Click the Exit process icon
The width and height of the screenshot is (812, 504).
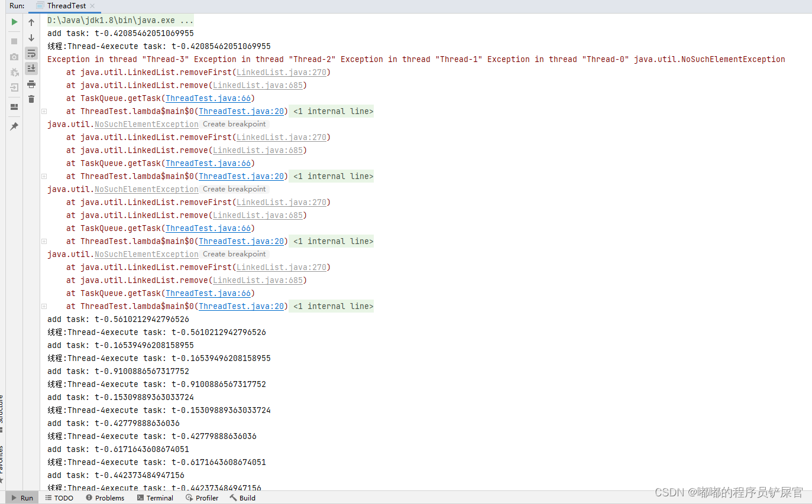14,87
